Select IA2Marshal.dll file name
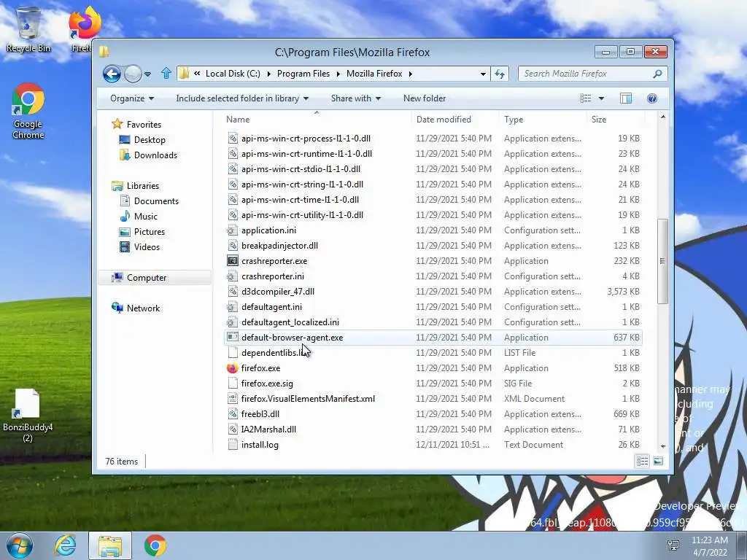Viewport: 747px width, 560px height. [x=268, y=429]
